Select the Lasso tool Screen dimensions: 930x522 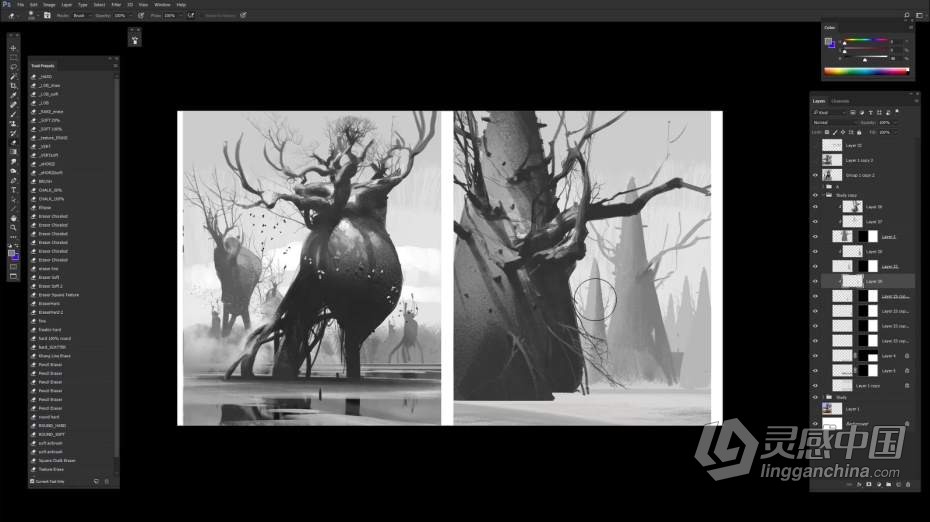(x=14, y=67)
